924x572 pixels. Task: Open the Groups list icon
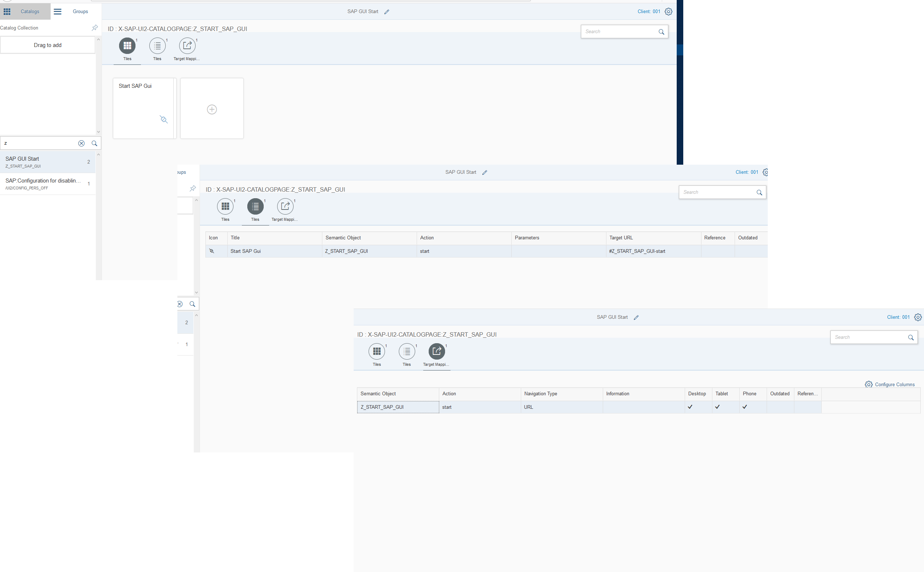click(58, 11)
